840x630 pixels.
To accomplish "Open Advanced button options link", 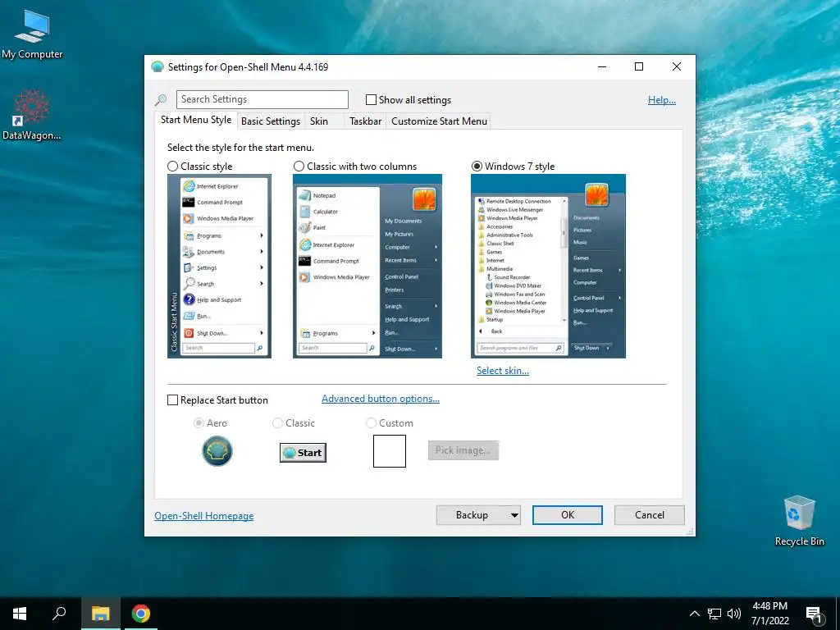I will (x=381, y=399).
